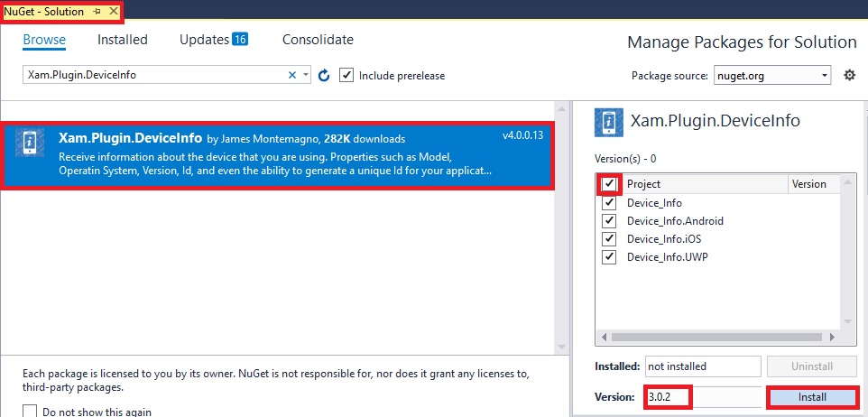Click the greyed Uninstall button
The height and width of the screenshot is (417, 868).
click(812, 366)
